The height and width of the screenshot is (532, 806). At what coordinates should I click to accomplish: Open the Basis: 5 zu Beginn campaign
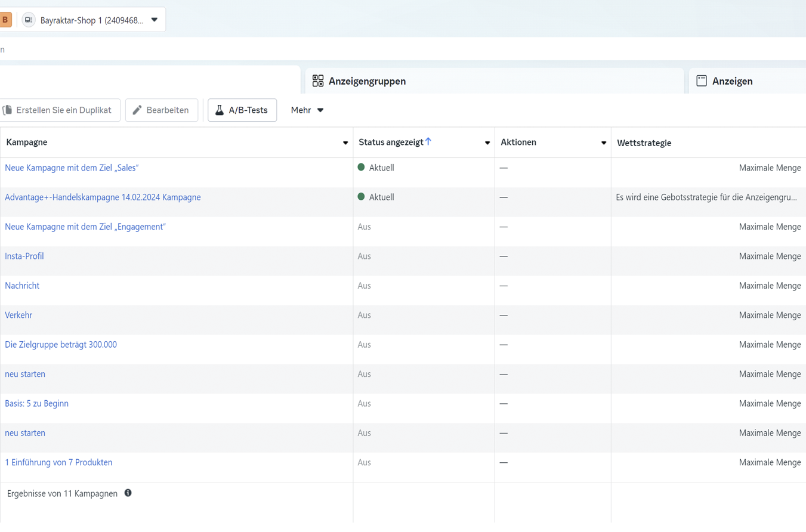pyautogui.click(x=36, y=404)
